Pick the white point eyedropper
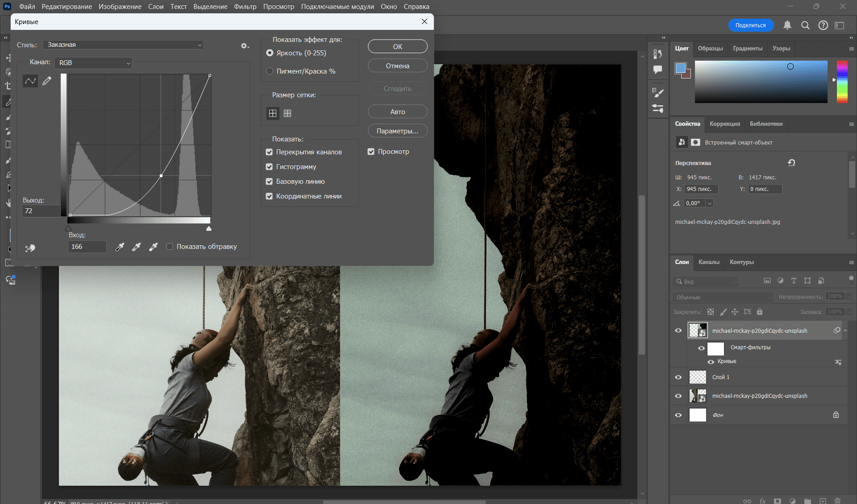 tap(153, 247)
